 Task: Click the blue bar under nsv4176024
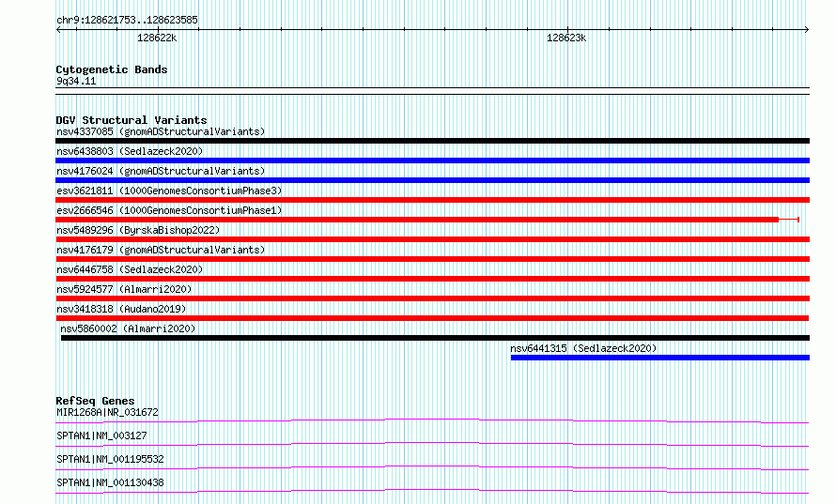point(432,180)
